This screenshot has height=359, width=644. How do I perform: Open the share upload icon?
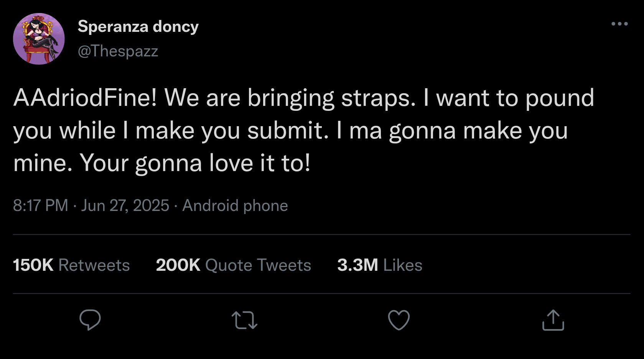pyautogui.click(x=553, y=320)
